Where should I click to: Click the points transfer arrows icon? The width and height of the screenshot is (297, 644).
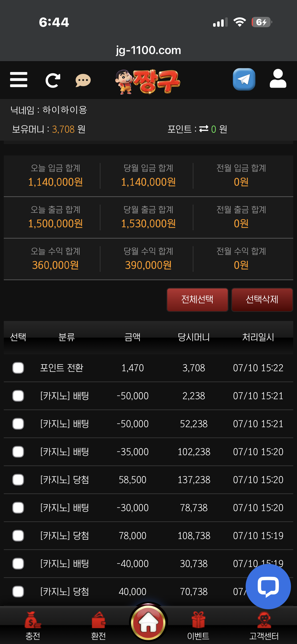204,129
